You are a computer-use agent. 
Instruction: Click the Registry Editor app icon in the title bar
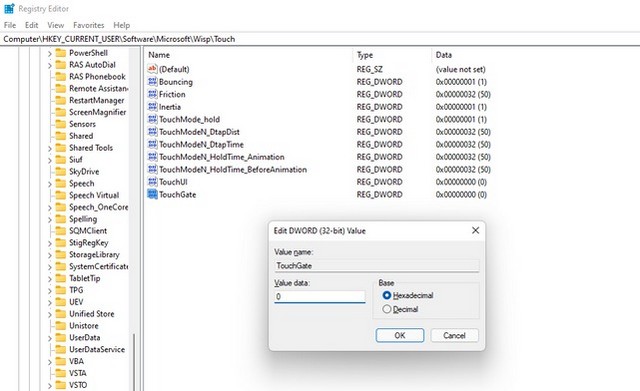(x=9, y=9)
